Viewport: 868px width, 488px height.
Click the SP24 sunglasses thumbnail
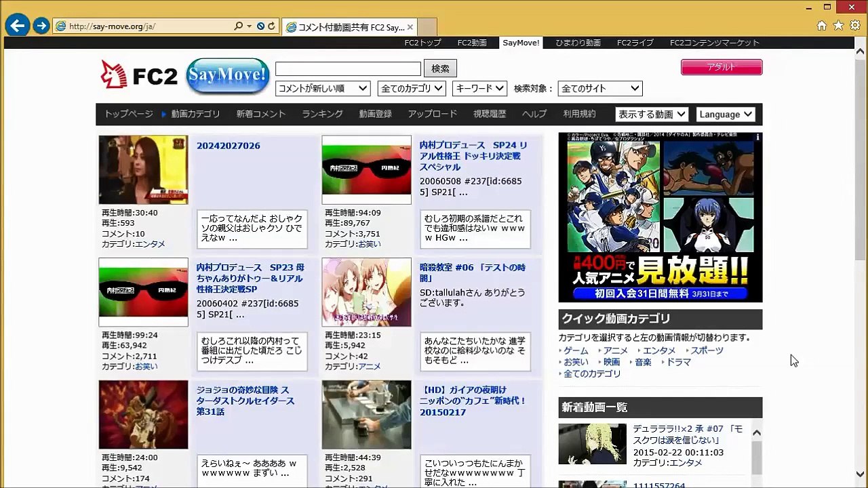(x=366, y=169)
